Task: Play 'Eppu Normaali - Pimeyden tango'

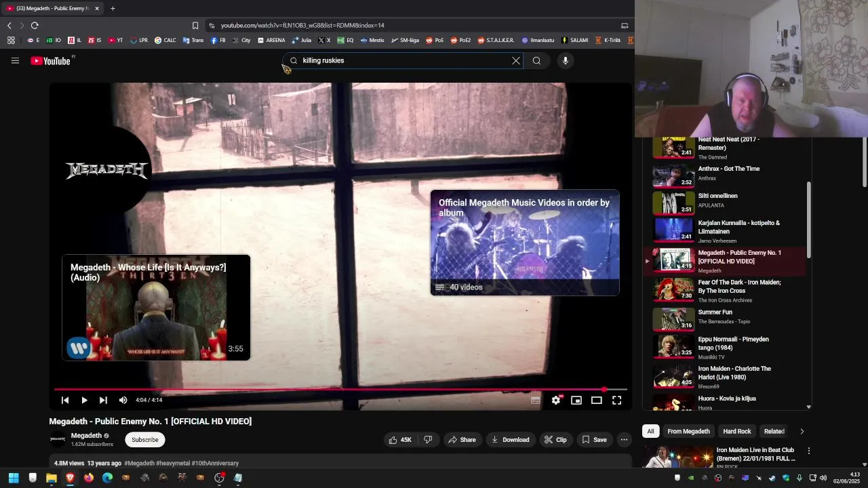Action: [726, 347]
